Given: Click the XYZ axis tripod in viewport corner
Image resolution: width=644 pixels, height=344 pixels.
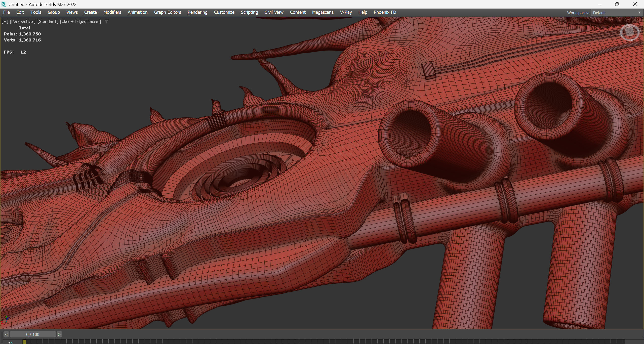Looking at the screenshot, I should pos(5,319).
